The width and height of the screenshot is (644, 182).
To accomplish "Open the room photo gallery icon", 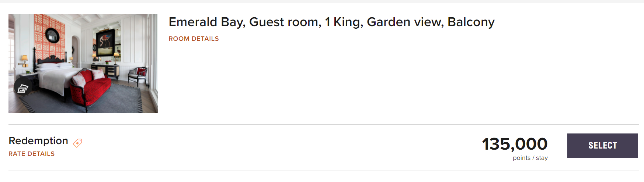I will (x=23, y=88).
